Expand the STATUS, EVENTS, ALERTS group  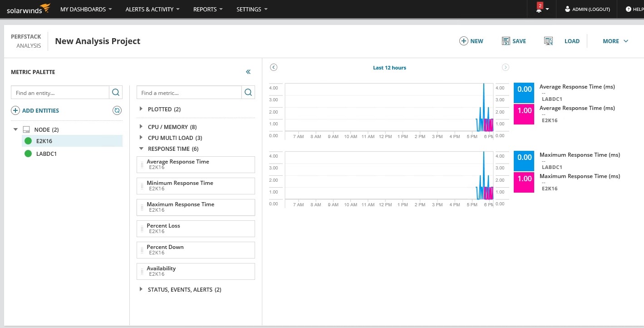pos(141,289)
